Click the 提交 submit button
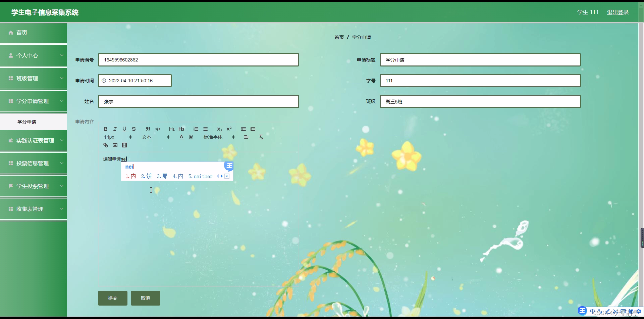Viewport: 644px width, 319px height. click(112, 298)
